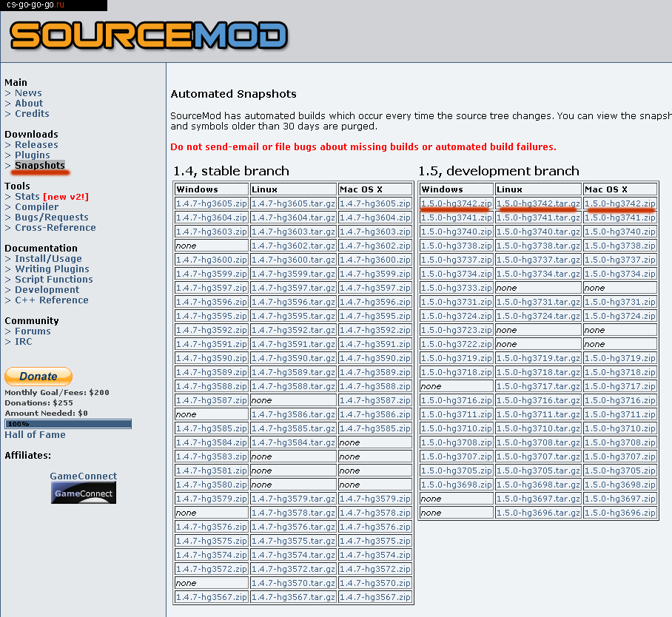Viewport: 672px width, 617px height.
Task: Download Windows 1.4.7-hg3567.zip
Action: click(x=212, y=597)
